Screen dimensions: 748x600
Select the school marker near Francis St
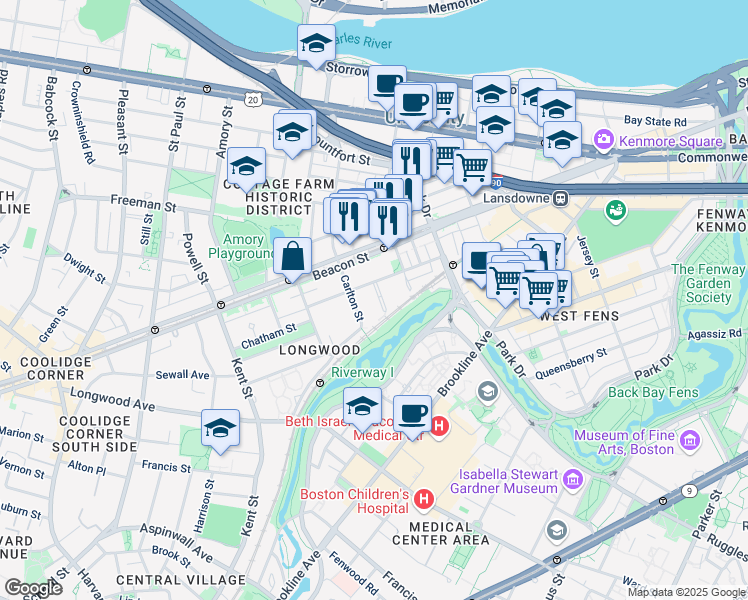(220, 431)
